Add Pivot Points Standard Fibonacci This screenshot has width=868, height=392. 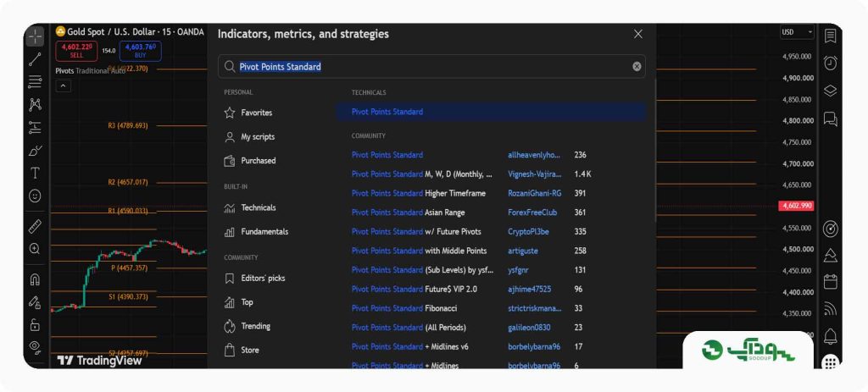(x=491, y=308)
